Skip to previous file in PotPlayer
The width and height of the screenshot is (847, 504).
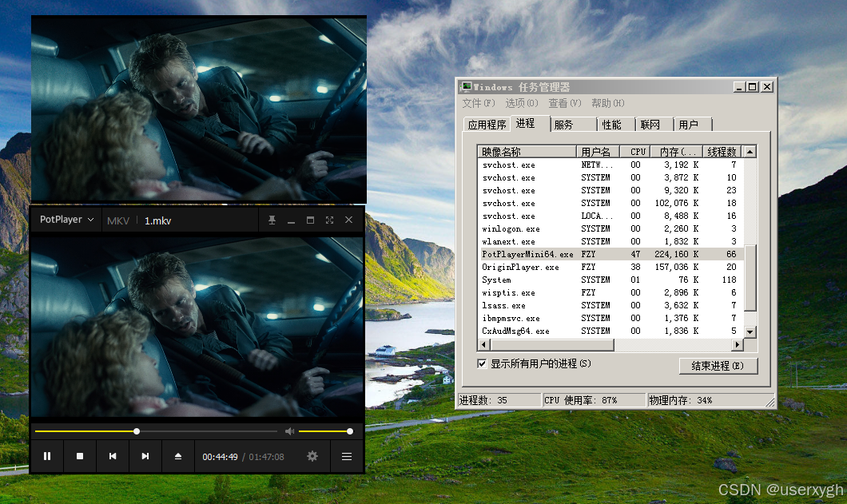113,456
